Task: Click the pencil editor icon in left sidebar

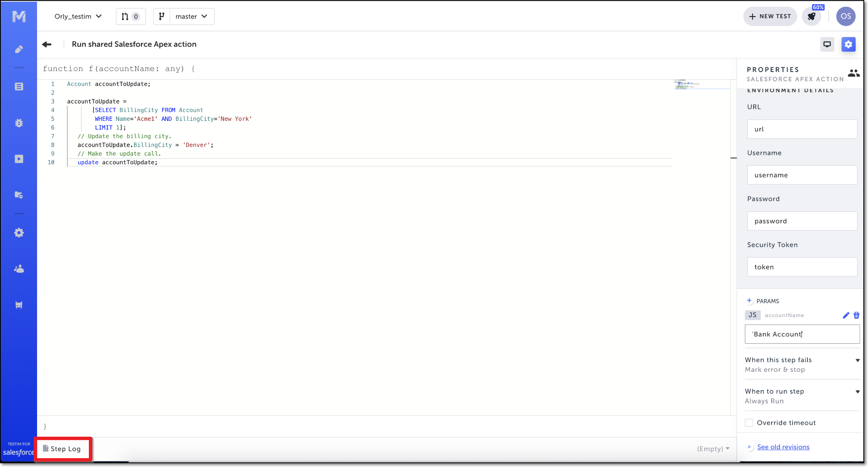Action: click(19, 49)
